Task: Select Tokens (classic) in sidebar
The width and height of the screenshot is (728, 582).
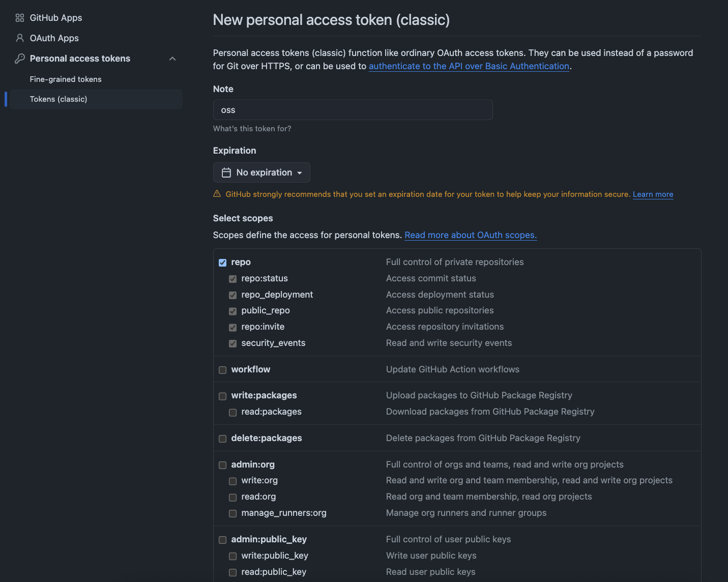Action: tap(59, 99)
